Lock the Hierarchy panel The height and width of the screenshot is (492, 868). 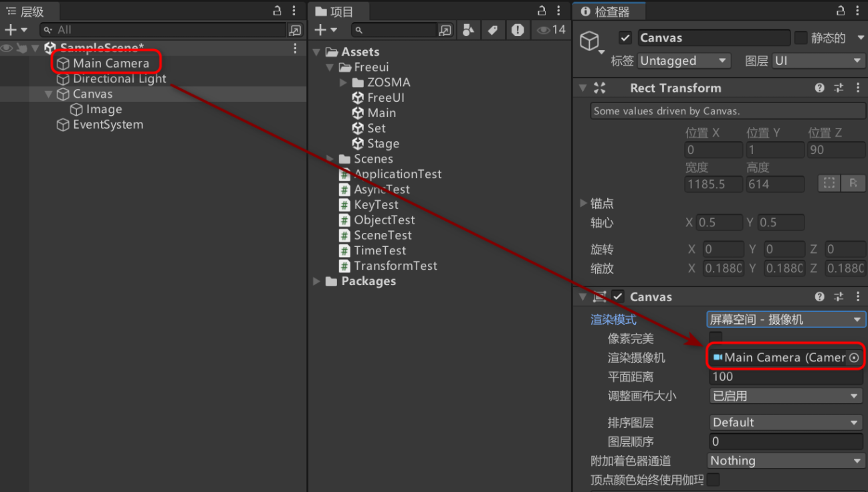pyautogui.click(x=278, y=11)
